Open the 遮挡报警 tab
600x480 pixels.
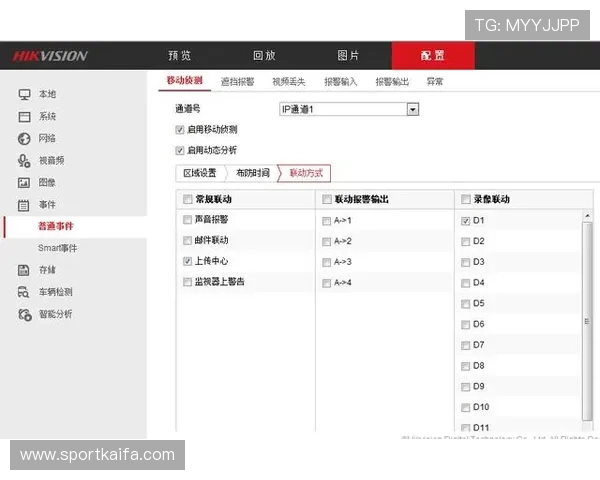[x=237, y=82]
